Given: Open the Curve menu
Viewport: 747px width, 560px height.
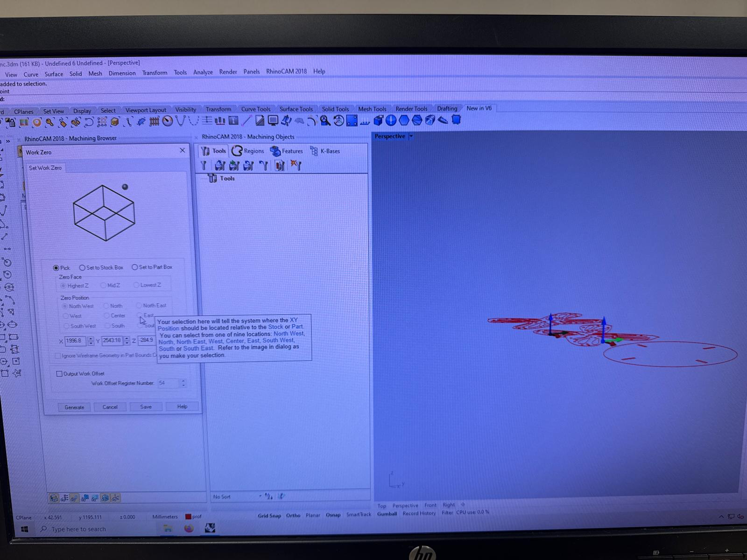Looking at the screenshot, I should pyautogui.click(x=31, y=74).
